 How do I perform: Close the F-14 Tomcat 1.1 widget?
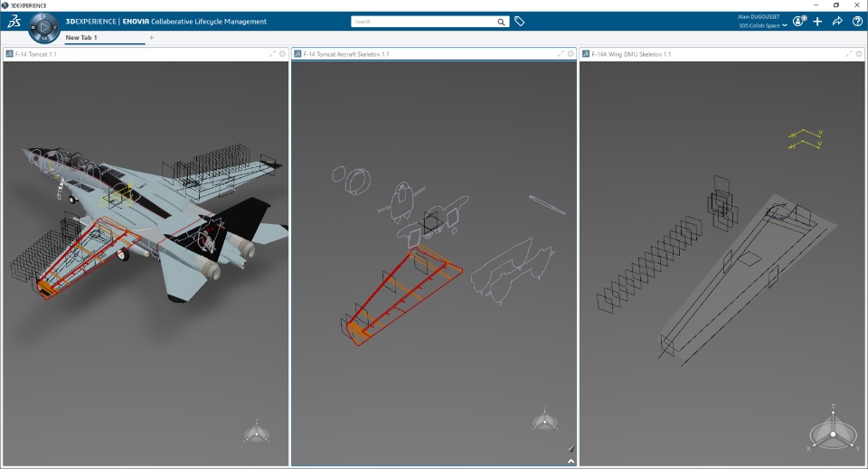pos(282,53)
